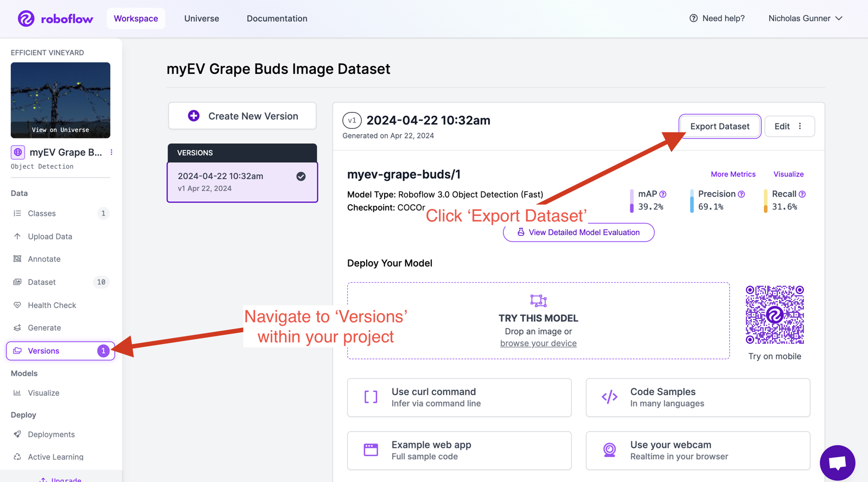
Task: Open project options three-dot menu
Action: point(111,153)
